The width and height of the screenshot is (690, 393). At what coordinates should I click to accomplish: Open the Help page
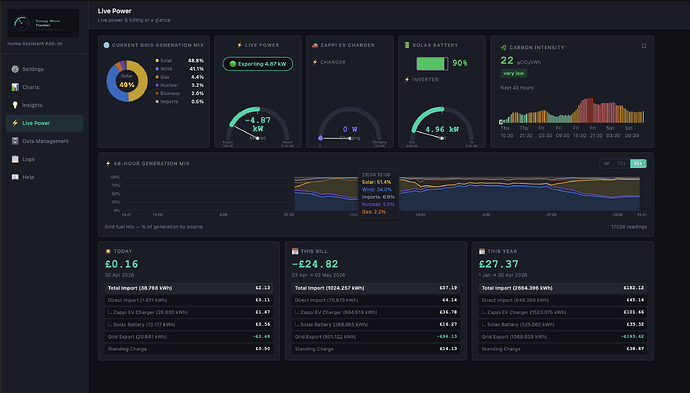44,177
